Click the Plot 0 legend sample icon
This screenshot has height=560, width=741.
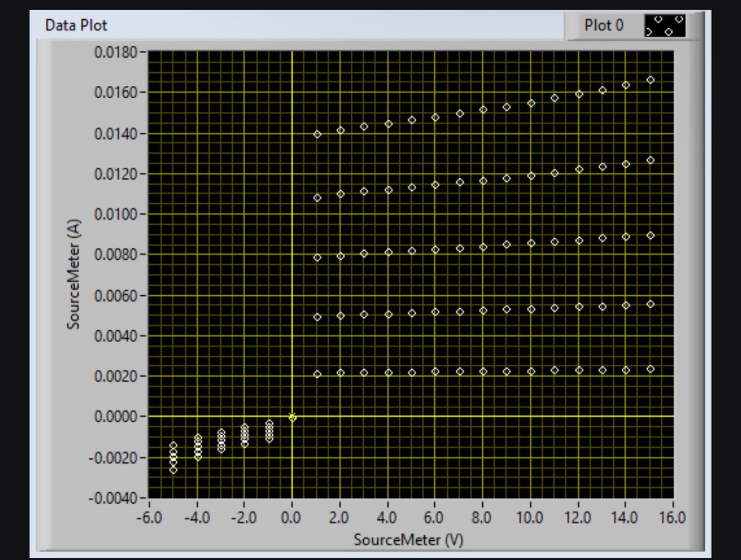click(x=664, y=25)
